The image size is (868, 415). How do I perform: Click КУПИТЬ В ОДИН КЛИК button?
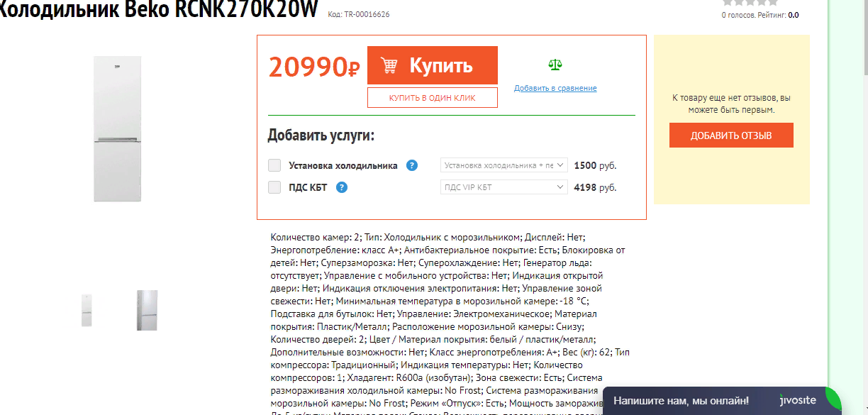tap(433, 98)
